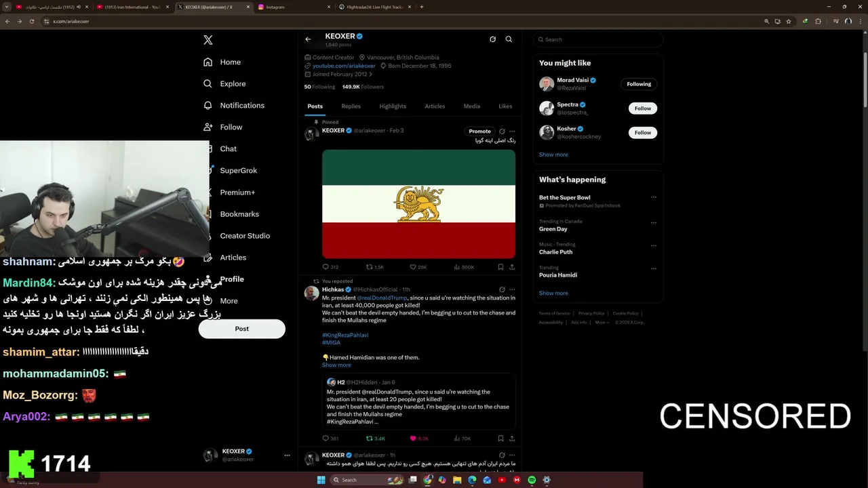Click the X search input field
868x488 pixels.
click(597, 39)
